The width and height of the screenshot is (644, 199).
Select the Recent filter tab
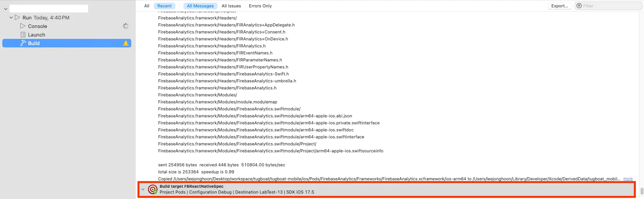tap(164, 6)
